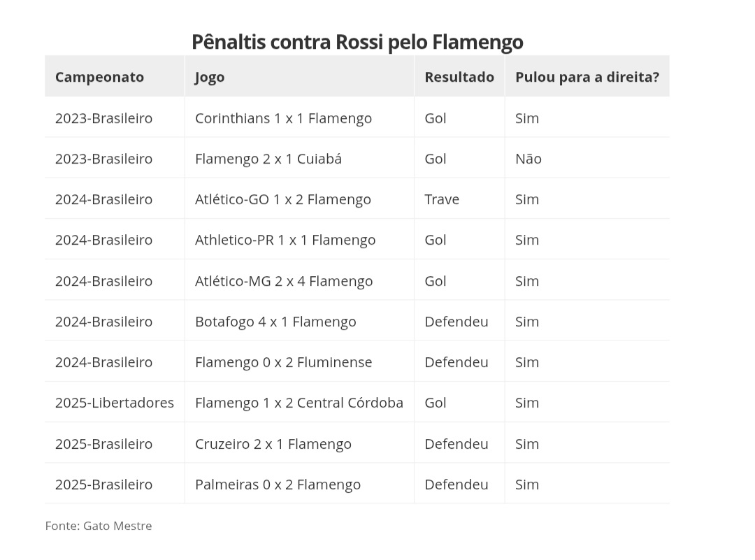The image size is (755, 560).
Task: Click the Palmeiras 0 x 2 Flamengo cell
Action: point(299,483)
